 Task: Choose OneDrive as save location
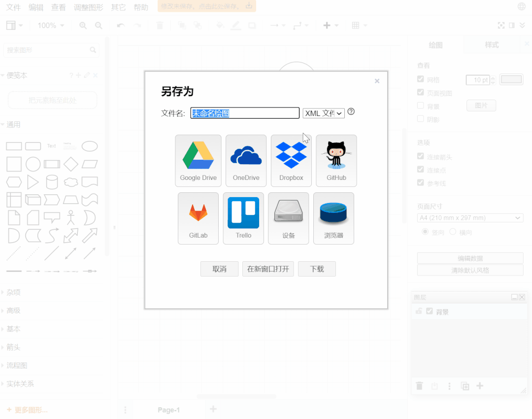pos(246,161)
